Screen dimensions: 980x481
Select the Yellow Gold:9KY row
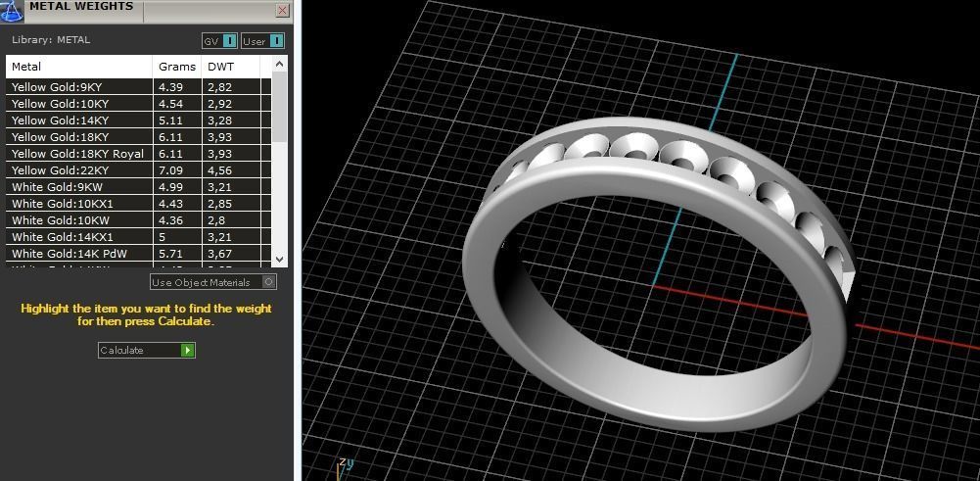tap(139, 87)
